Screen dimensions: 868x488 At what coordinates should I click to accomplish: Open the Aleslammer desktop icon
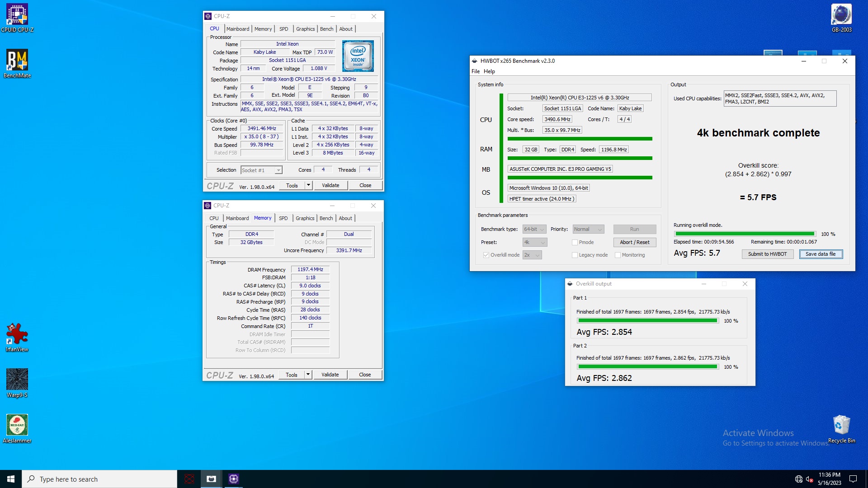17,429
